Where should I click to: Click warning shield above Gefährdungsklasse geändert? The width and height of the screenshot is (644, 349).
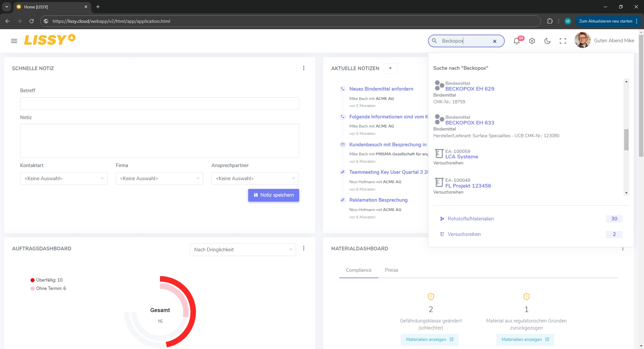(431, 297)
